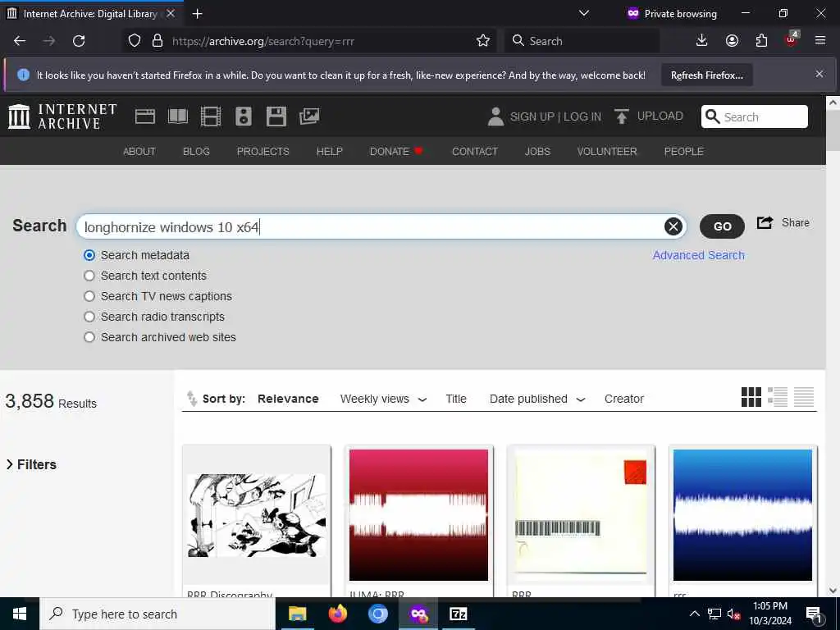Open the DONATE menu item
The height and width of the screenshot is (630, 840).
point(396,152)
